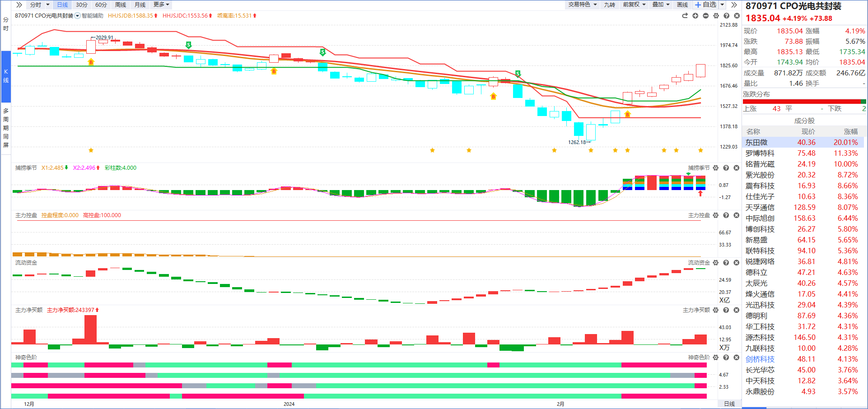
Task: Open help icon for 主力净买额 panel
Action: pyautogui.click(x=726, y=310)
